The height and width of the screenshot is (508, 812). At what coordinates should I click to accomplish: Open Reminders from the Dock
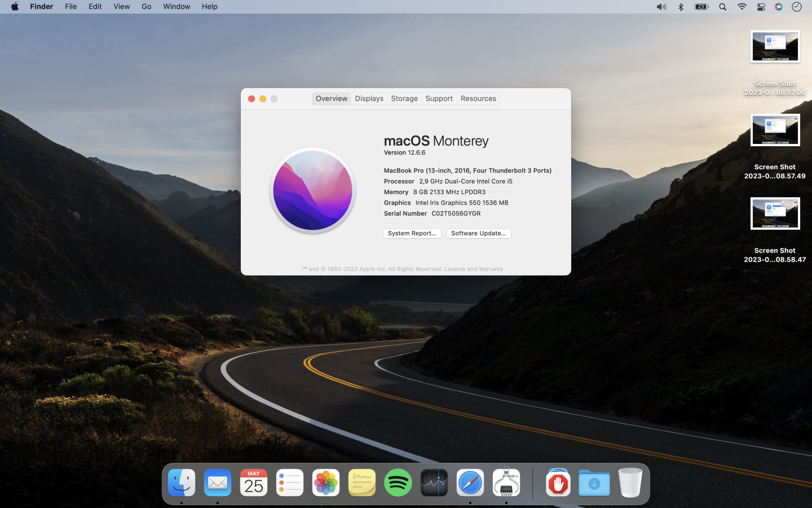point(289,483)
